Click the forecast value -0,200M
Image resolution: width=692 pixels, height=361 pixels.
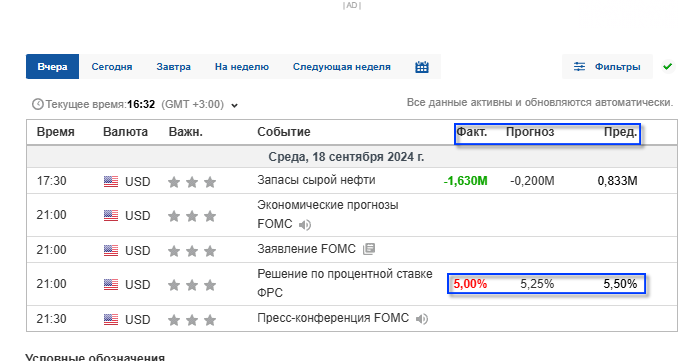pyautogui.click(x=532, y=181)
